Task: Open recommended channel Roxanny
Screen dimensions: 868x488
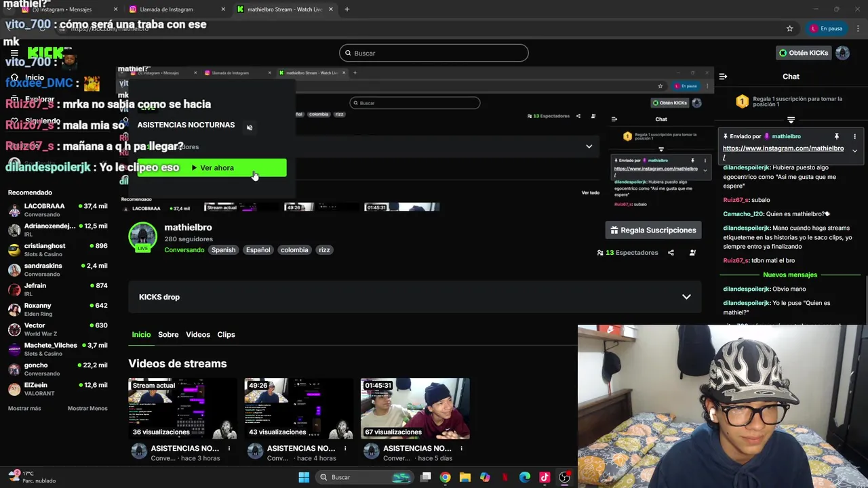Action: [58, 310]
